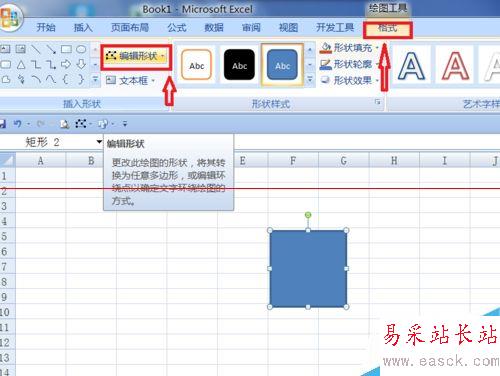Select column H header
500x376 pixels.
point(394,161)
